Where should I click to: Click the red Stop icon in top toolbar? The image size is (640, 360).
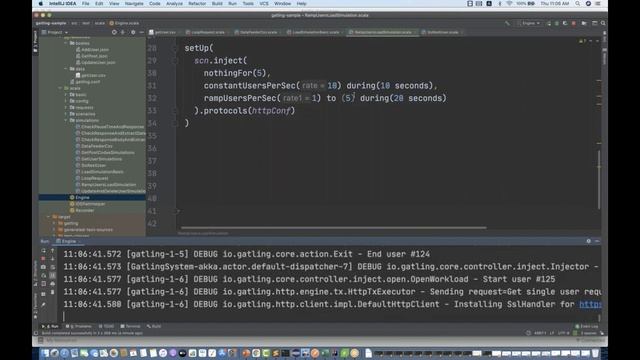[574, 23]
